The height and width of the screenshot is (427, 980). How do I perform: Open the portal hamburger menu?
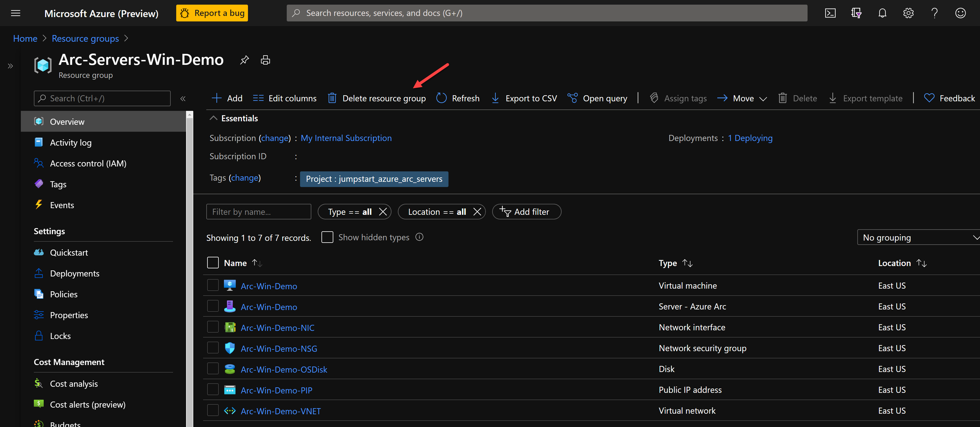(x=16, y=13)
